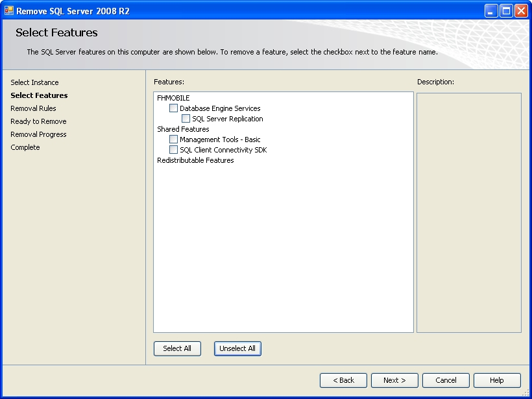Tick the SQL Client Connectivity SDK checkbox
This screenshot has width=532, height=399.
(173, 150)
